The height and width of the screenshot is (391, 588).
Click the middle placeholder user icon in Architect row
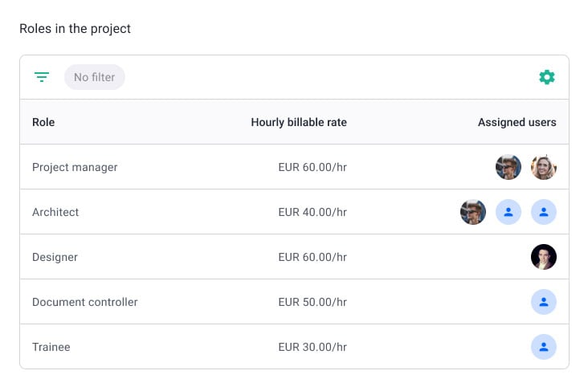[508, 212]
